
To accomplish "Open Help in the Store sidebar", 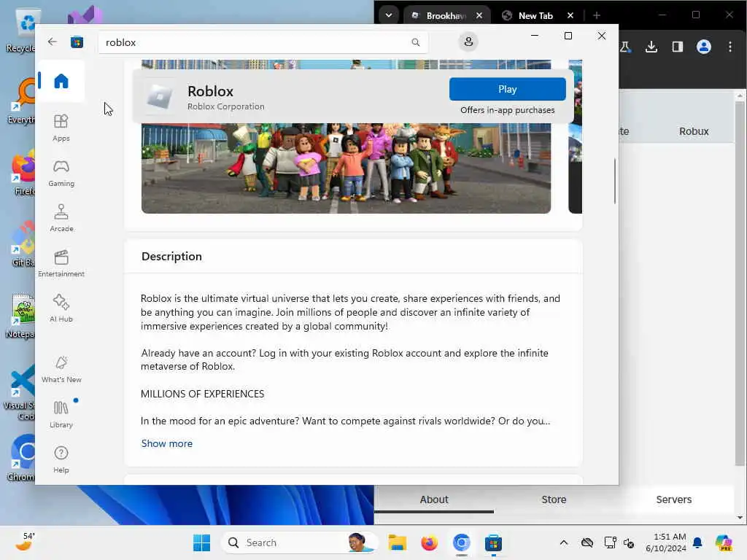I will (61, 459).
